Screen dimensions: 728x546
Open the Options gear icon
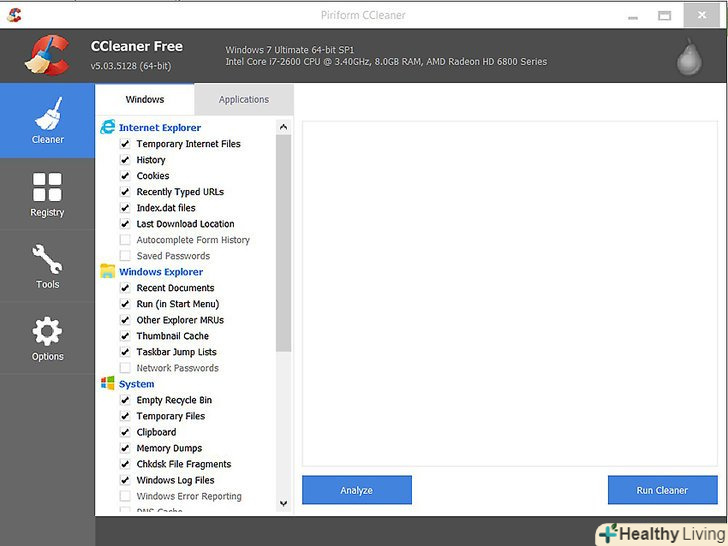pyautogui.click(x=47, y=337)
